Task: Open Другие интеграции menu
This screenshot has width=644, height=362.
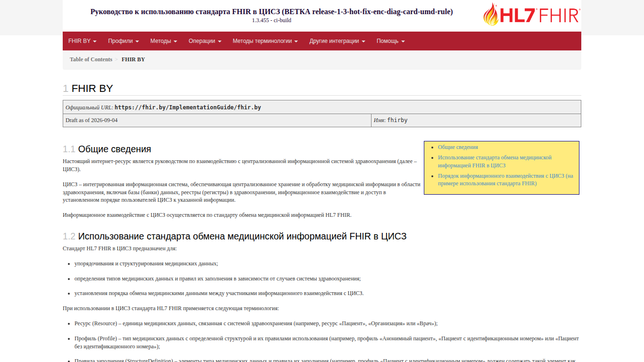Action: coord(337,41)
